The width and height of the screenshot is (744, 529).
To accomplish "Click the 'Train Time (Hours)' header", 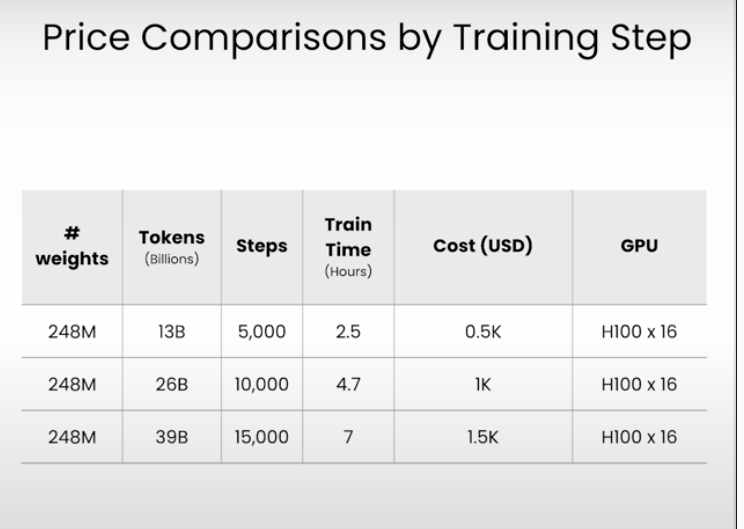I will 348,247.
